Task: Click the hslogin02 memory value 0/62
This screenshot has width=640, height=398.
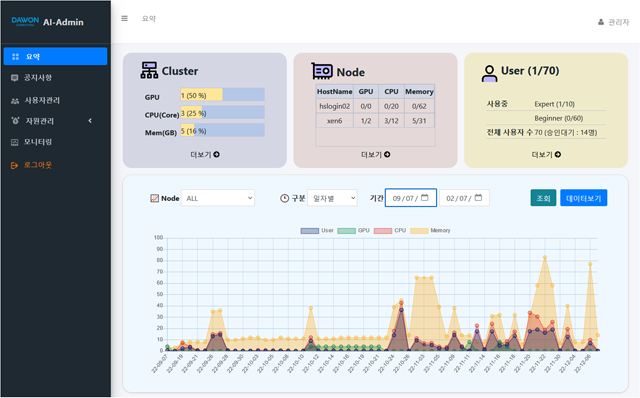Action: (x=419, y=106)
